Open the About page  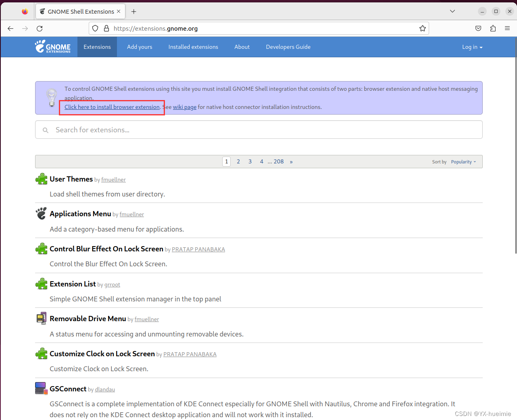click(x=242, y=47)
